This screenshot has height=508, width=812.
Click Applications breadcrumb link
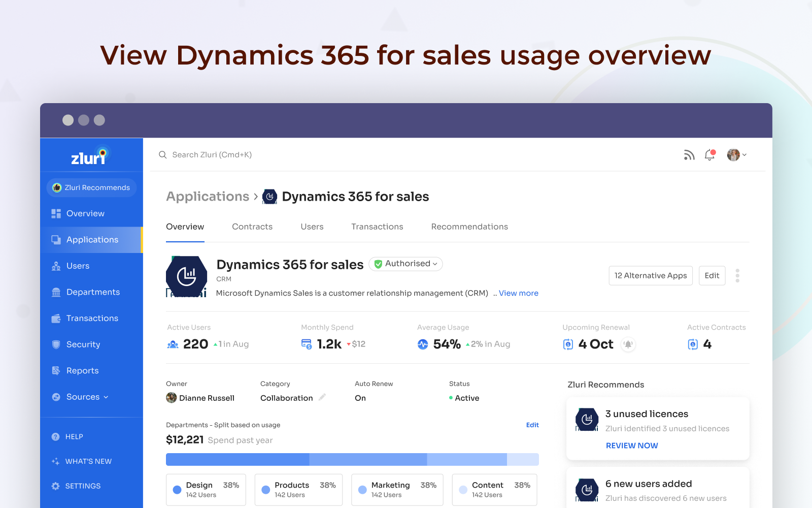pyautogui.click(x=208, y=197)
